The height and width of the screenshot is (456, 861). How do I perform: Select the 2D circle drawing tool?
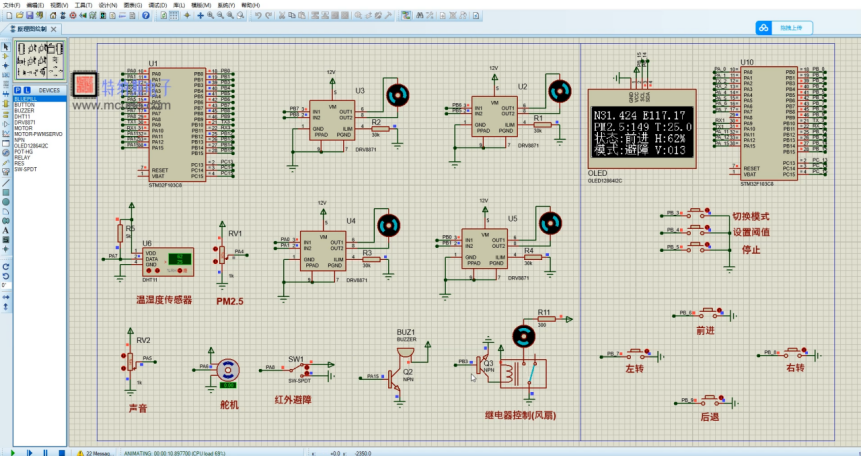(x=6, y=202)
